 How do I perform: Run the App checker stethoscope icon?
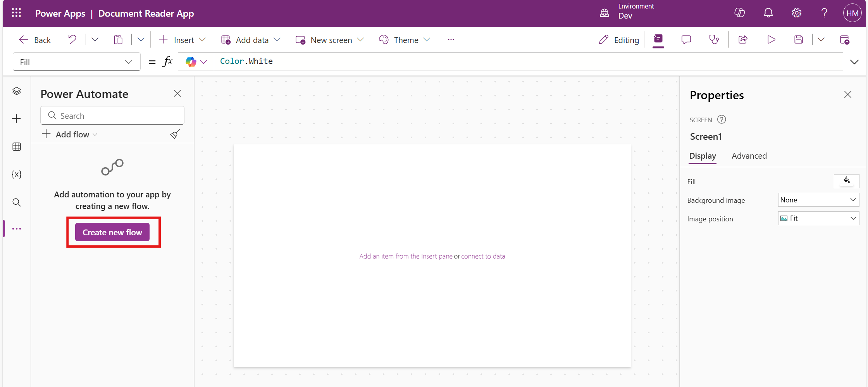pyautogui.click(x=714, y=39)
